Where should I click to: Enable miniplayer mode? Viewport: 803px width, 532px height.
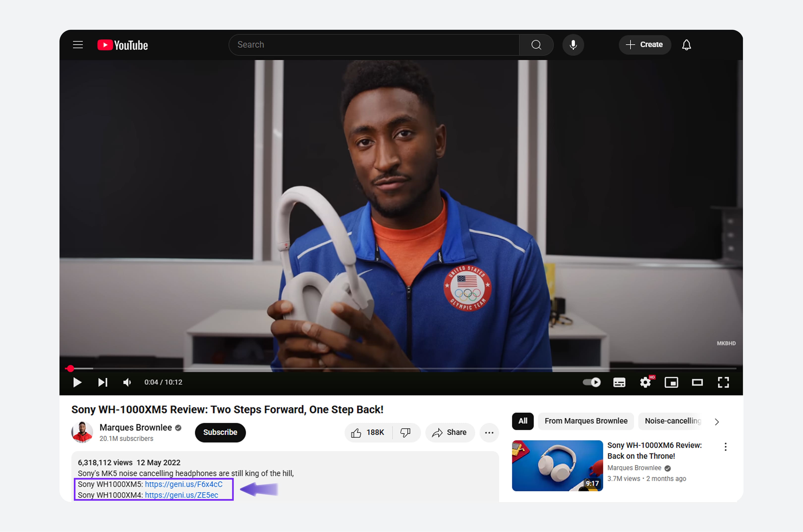point(671,382)
